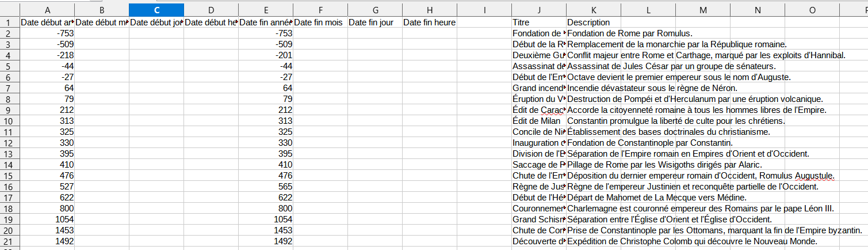Screen dimensions: 868x250
Task: Select column C header
Action: (x=156, y=10)
